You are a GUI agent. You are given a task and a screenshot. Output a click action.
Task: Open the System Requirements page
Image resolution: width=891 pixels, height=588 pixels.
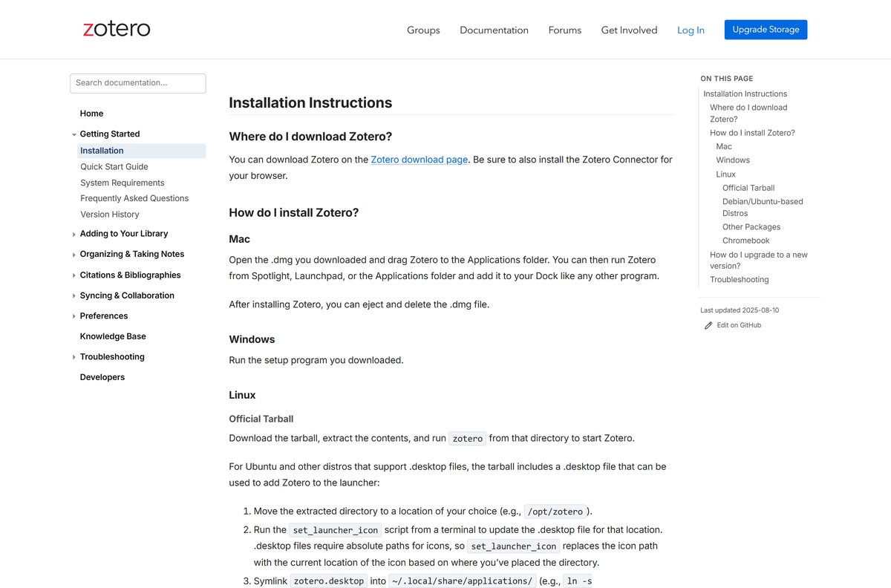pyautogui.click(x=123, y=183)
